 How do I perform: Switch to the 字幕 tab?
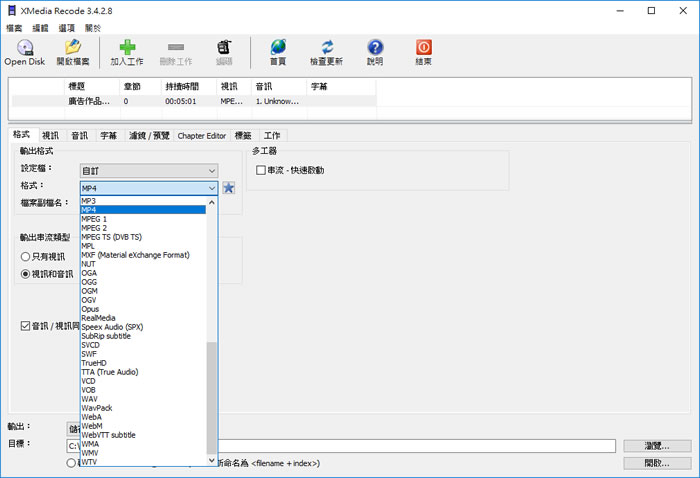pyautogui.click(x=108, y=136)
